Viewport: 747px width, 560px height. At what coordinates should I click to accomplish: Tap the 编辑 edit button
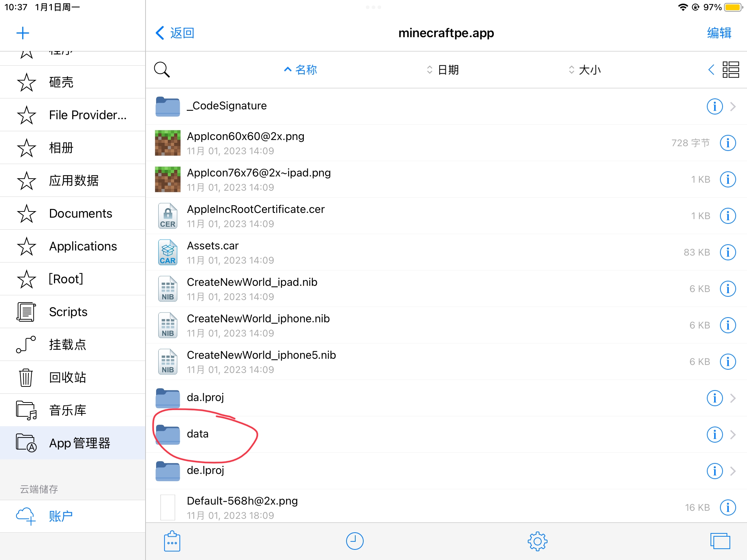click(719, 33)
